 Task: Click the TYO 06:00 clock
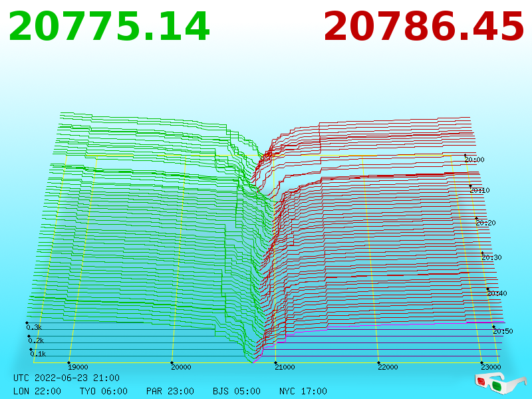tap(104, 391)
